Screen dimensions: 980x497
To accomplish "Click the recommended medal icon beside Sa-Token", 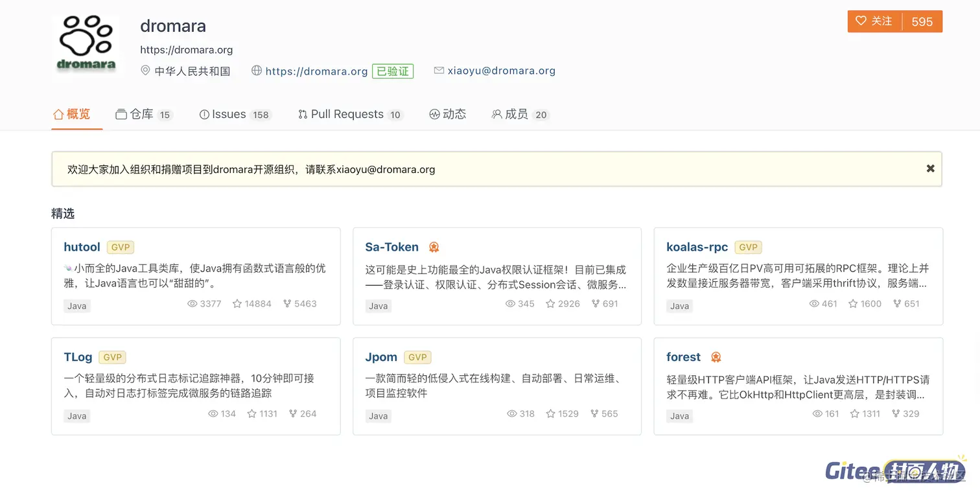I will (x=434, y=247).
